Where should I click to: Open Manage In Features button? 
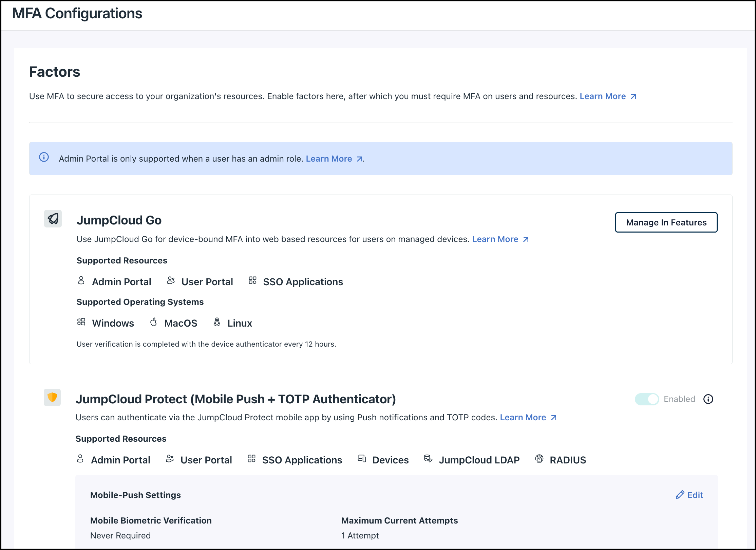tap(666, 222)
